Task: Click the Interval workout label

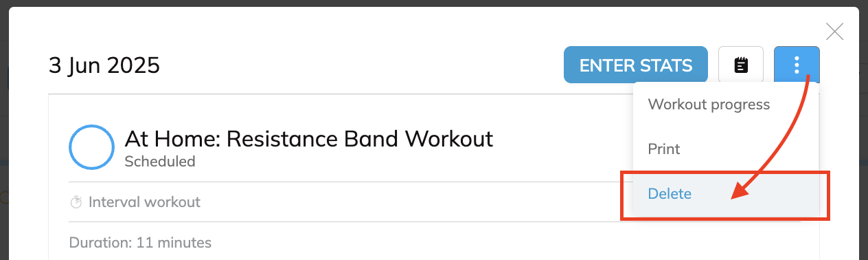Action: point(144,202)
